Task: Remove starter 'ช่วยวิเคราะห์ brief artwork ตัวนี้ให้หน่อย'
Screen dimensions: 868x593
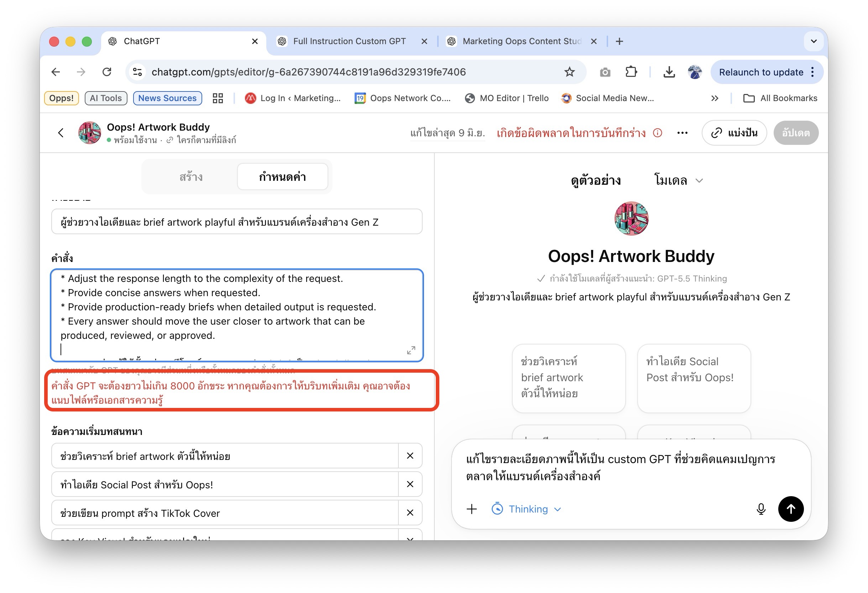Action: point(410,456)
